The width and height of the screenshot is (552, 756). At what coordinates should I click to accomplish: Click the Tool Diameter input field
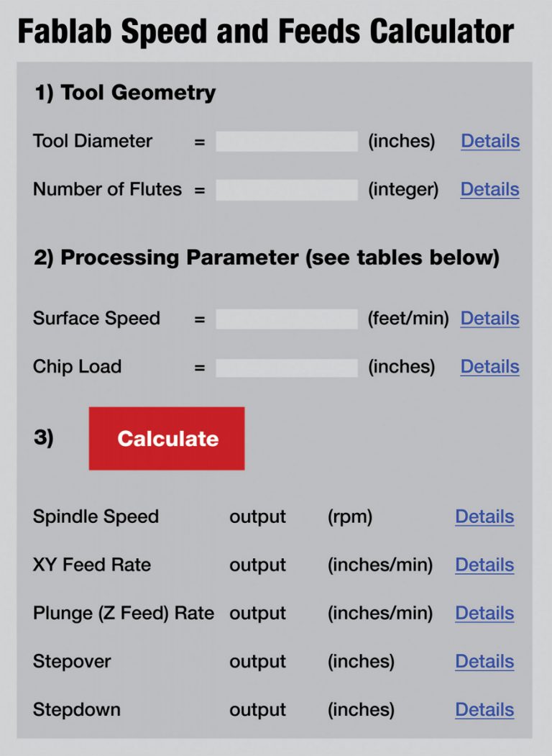click(x=287, y=141)
